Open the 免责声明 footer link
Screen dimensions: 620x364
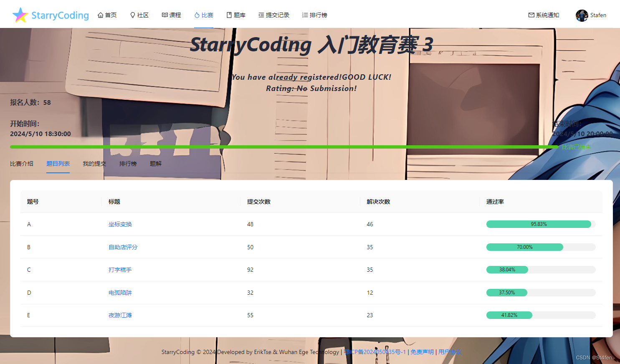tap(422, 352)
